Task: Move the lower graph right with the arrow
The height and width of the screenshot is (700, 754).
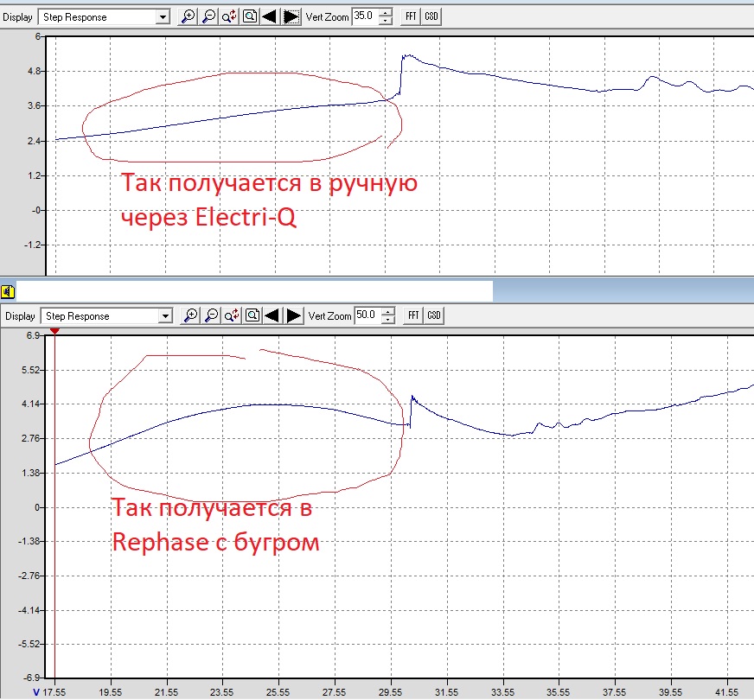Action: pyautogui.click(x=293, y=315)
